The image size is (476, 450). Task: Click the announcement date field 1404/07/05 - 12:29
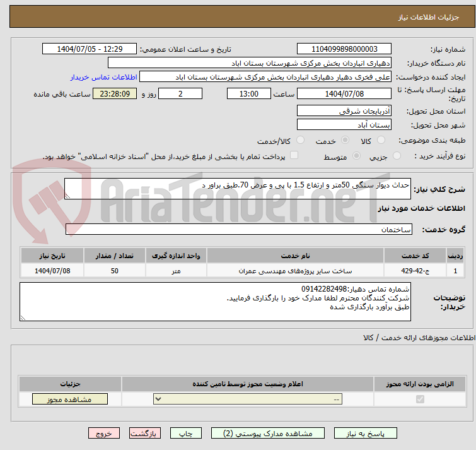pos(90,49)
